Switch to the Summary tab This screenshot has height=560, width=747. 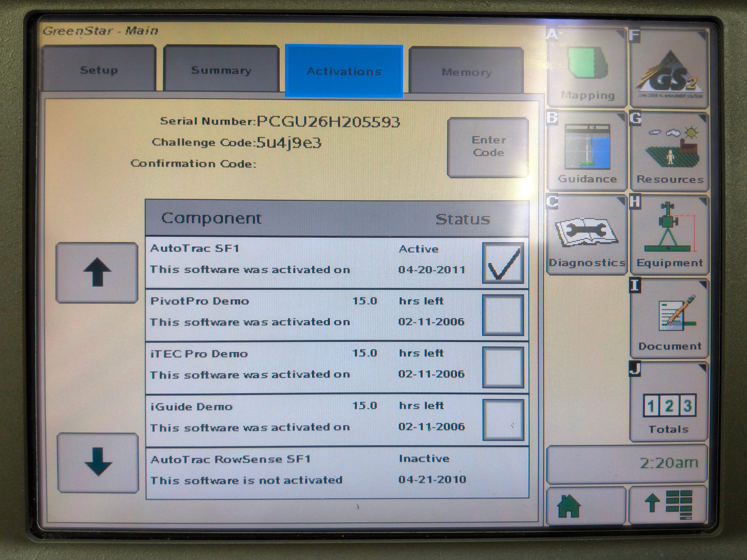[x=221, y=69]
